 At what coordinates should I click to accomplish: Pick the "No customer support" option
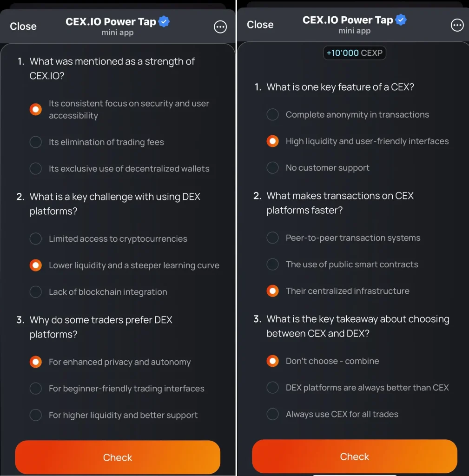(x=273, y=168)
